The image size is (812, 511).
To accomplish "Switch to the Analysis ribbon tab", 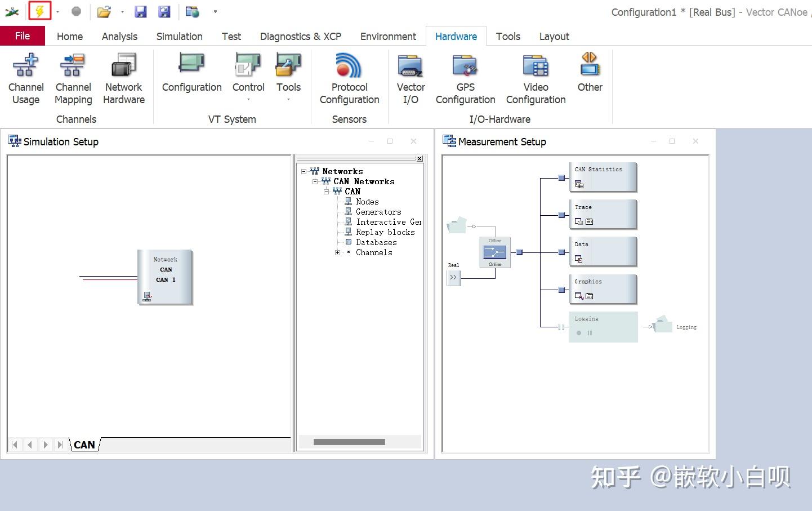I will coord(119,36).
